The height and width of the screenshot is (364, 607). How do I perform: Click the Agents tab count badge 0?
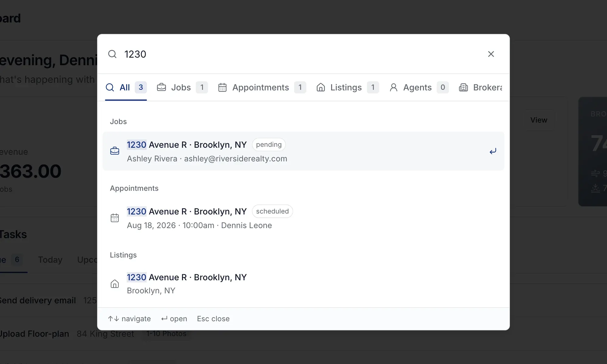point(443,87)
